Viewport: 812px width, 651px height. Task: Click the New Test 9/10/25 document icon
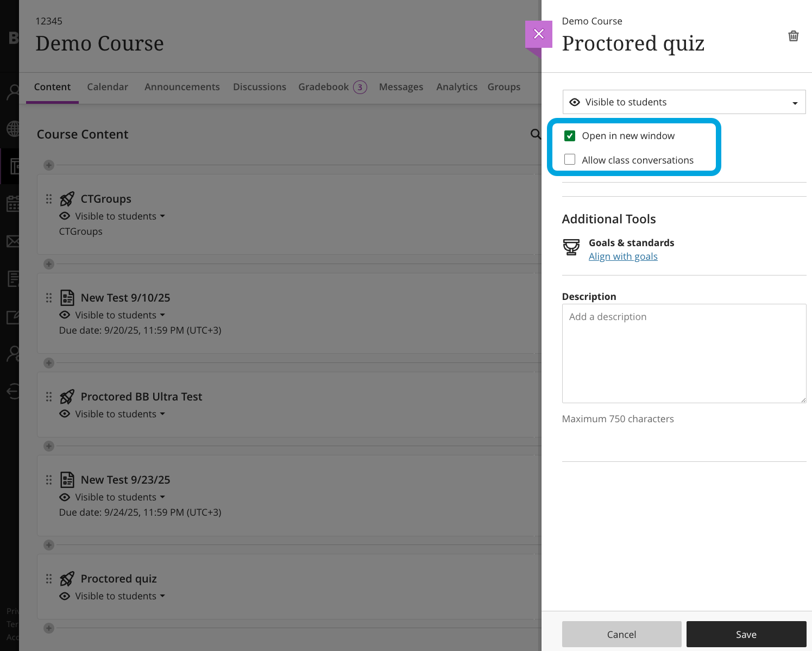point(67,298)
